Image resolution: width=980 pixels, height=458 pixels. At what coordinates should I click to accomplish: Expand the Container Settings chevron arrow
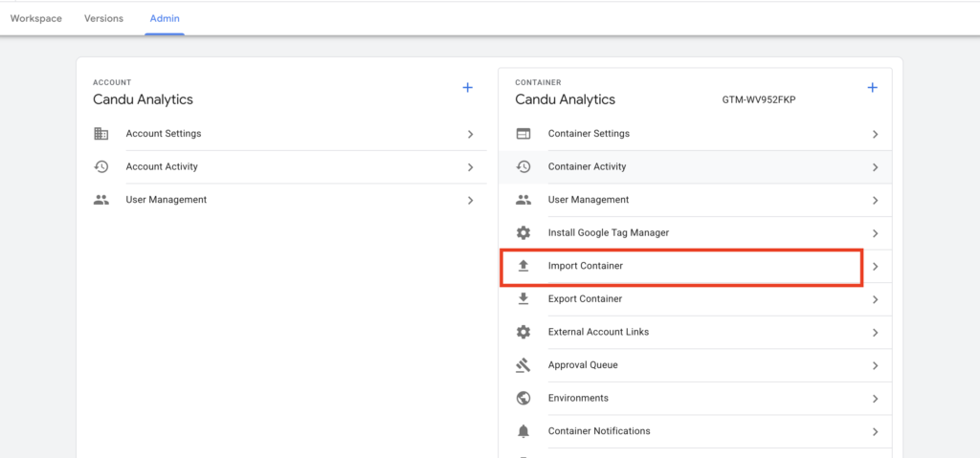click(x=875, y=135)
